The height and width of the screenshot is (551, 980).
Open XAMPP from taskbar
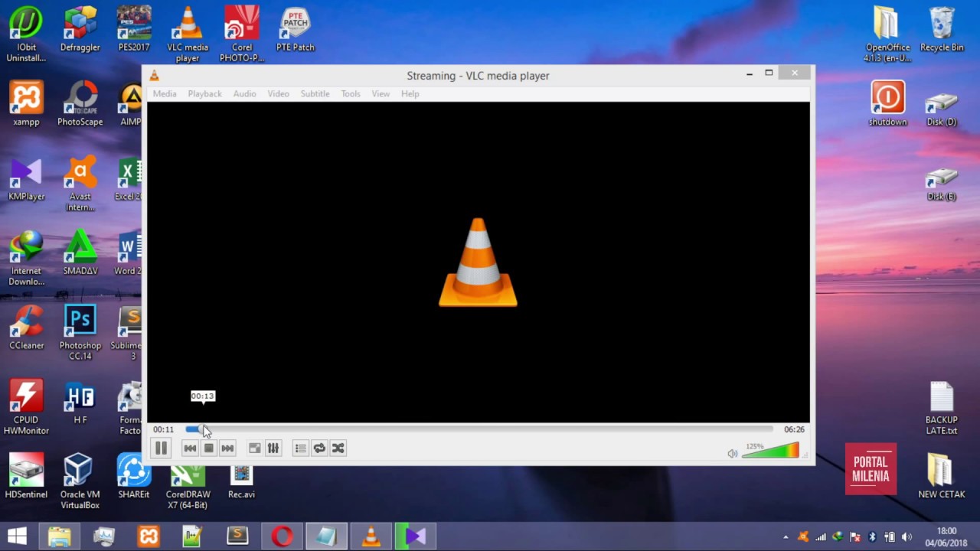point(149,536)
